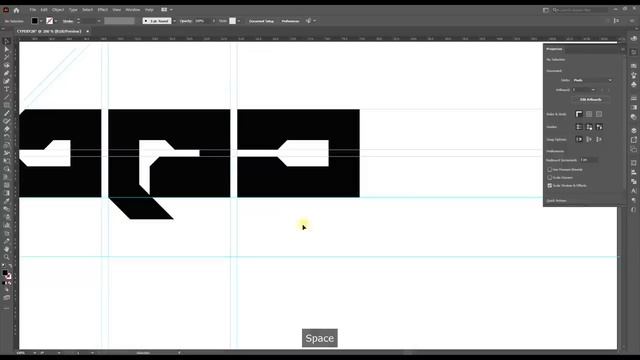The height and width of the screenshot is (360, 640).
Task: Open the View menu
Action: click(x=117, y=10)
